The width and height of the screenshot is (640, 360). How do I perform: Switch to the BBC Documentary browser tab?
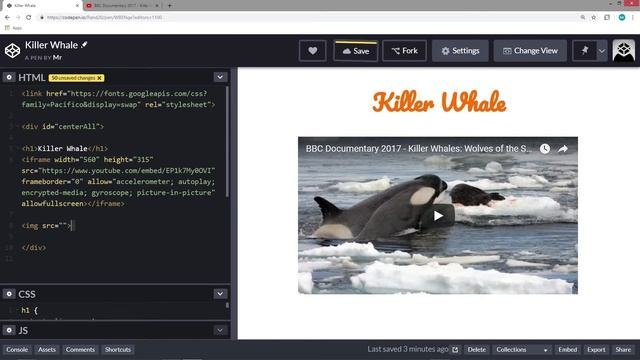[x=122, y=5]
